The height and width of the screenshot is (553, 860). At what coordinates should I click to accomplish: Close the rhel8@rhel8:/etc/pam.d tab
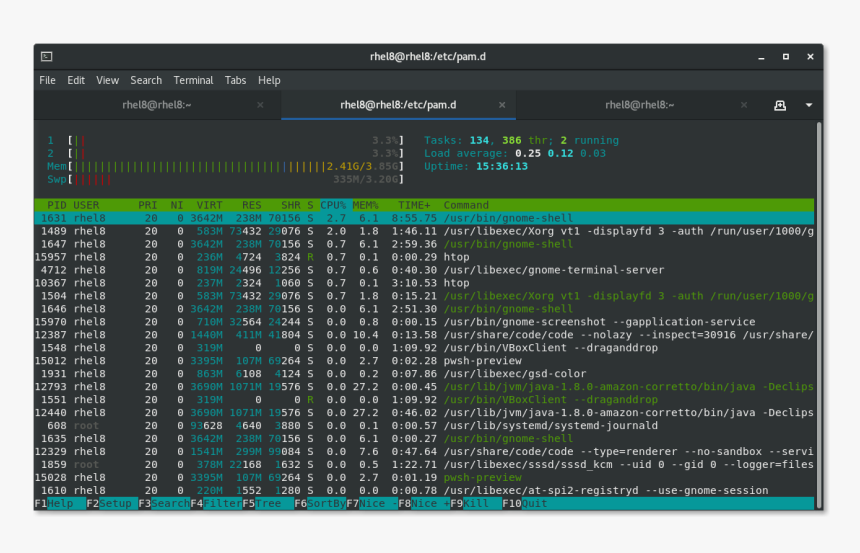pyautogui.click(x=503, y=105)
